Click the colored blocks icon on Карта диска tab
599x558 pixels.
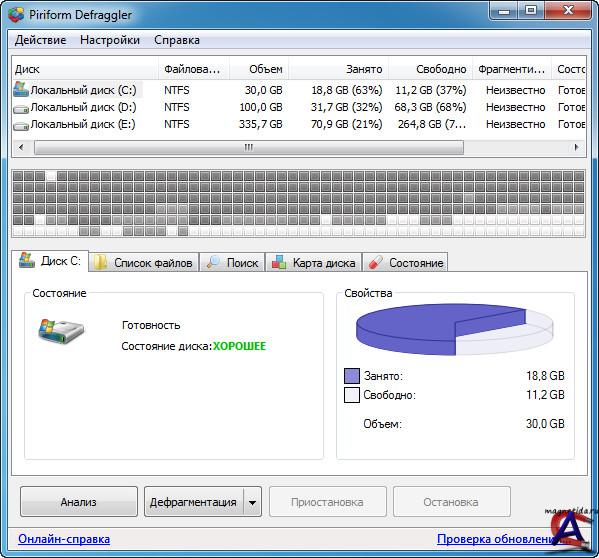tap(279, 262)
